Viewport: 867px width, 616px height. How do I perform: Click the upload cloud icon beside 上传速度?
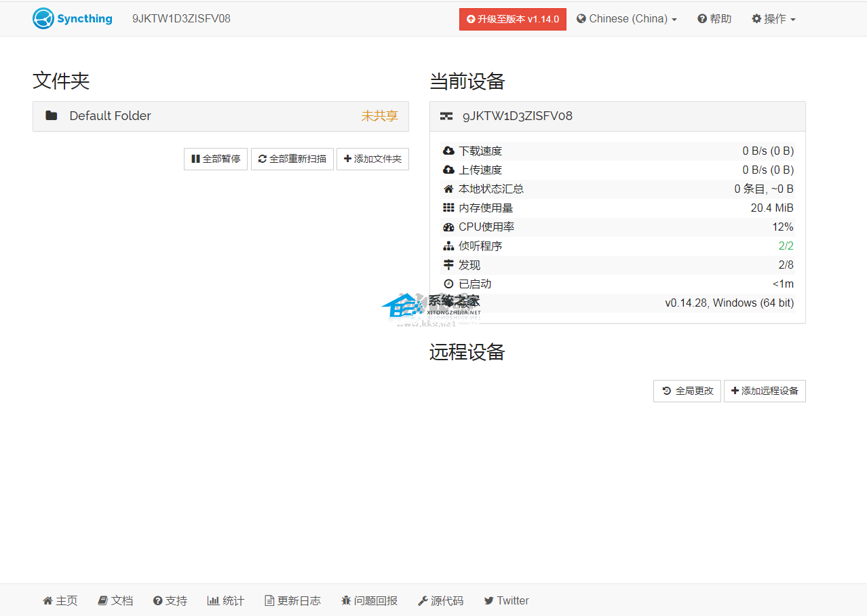click(448, 170)
